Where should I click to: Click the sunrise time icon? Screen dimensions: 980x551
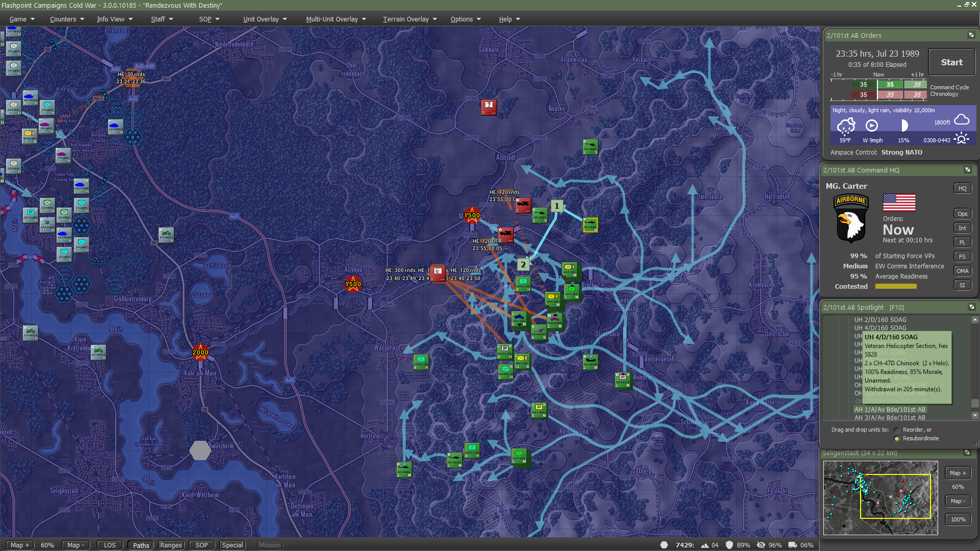click(x=962, y=139)
